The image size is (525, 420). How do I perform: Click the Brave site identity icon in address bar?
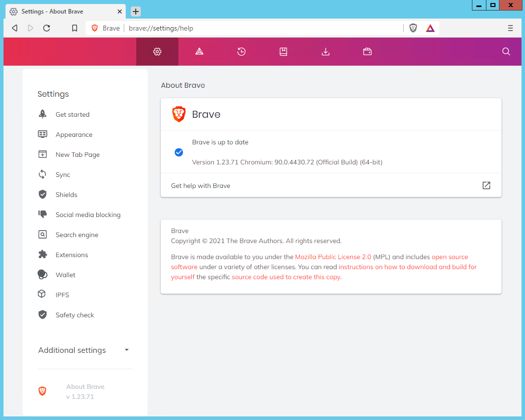pos(95,28)
